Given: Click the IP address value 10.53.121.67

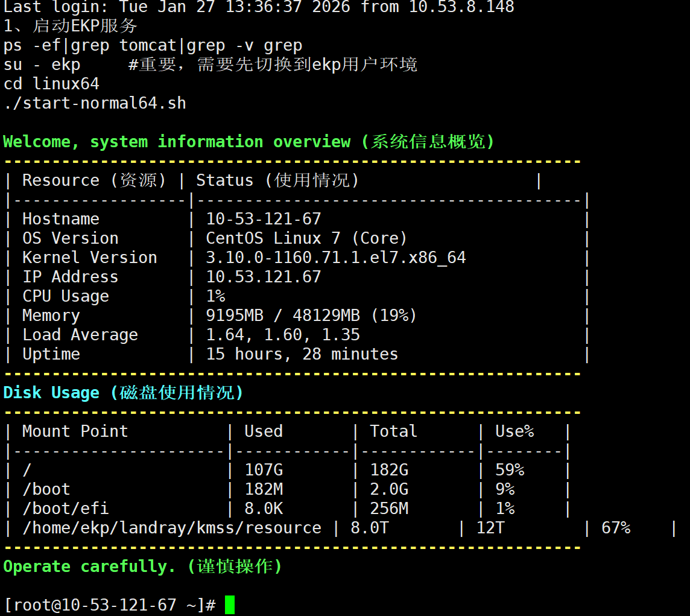Looking at the screenshot, I should click(x=264, y=277).
